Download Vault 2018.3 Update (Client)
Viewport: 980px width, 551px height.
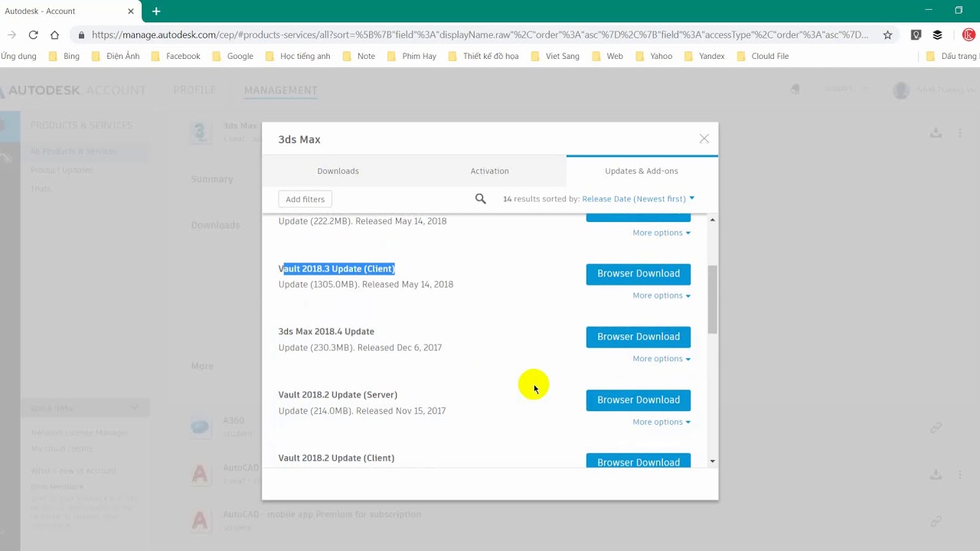(639, 274)
